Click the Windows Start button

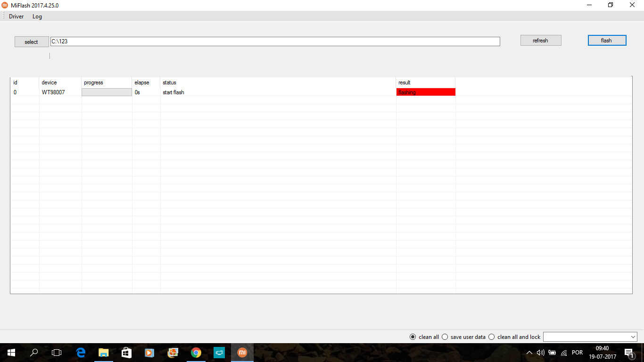pyautogui.click(x=11, y=353)
